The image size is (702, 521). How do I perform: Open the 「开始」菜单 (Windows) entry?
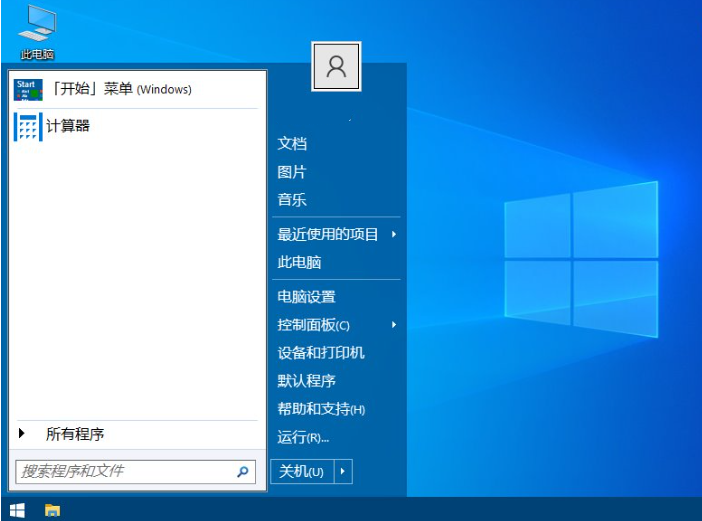pos(137,90)
